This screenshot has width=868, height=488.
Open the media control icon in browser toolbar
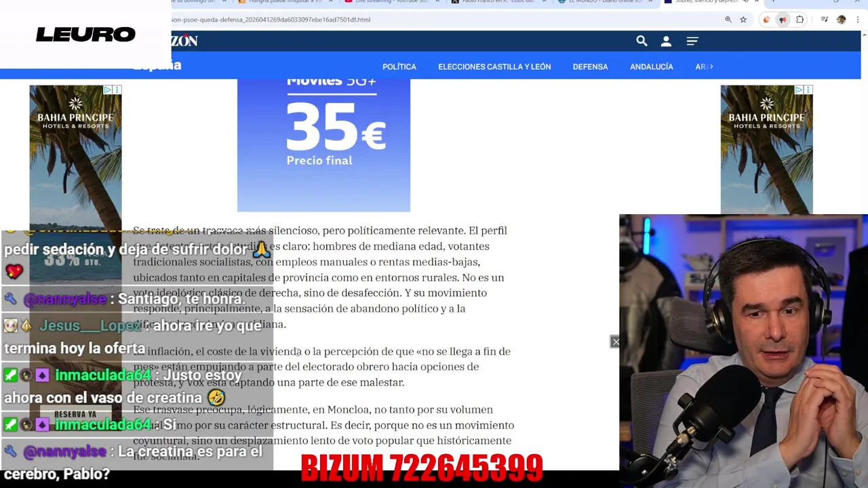[x=825, y=20]
